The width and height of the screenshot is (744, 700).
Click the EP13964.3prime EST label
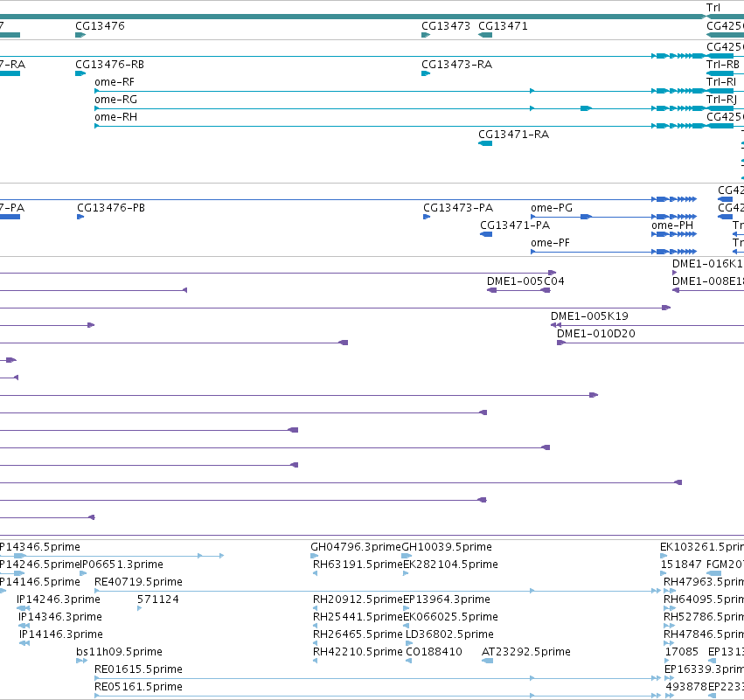pos(447,600)
